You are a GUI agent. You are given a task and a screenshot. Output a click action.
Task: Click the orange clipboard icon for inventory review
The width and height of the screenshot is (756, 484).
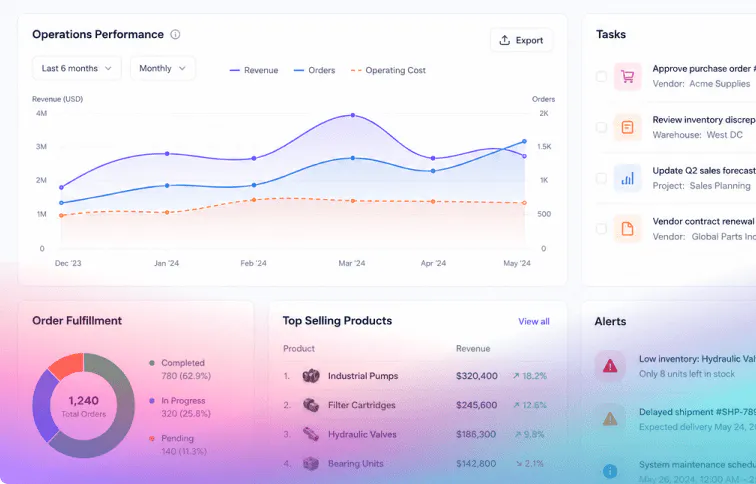point(628,127)
